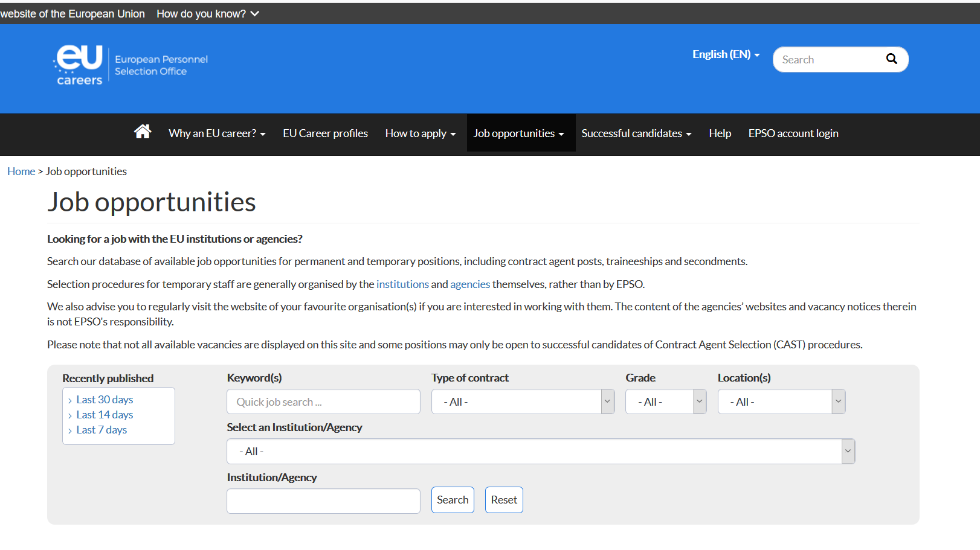This screenshot has width=980, height=550.
Task: Click the home icon in navigation bar
Action: coord(143,132)
